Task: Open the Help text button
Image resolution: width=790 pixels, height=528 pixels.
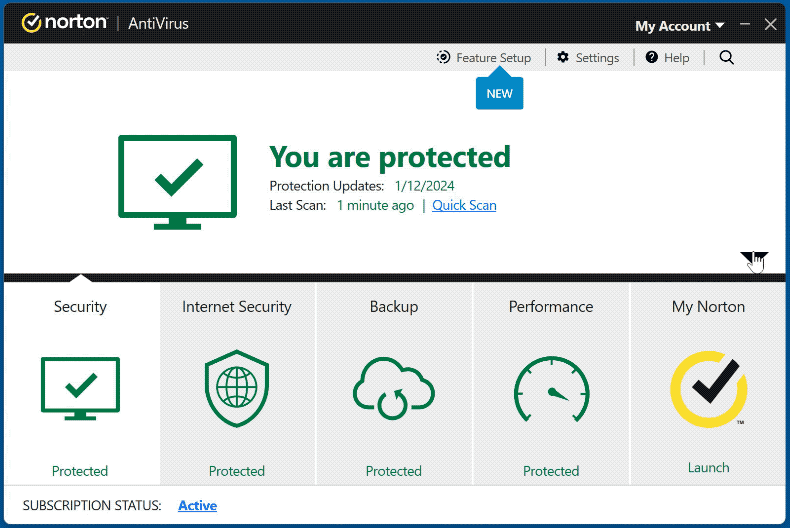Action: coord(676,58)
